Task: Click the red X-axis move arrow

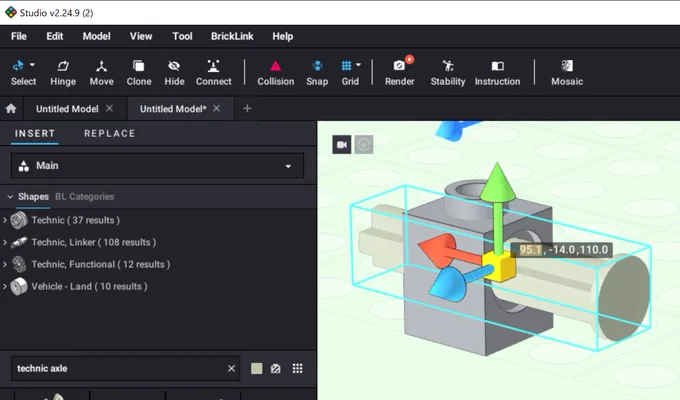Action: pyautogui.click(x=438, y=250)
